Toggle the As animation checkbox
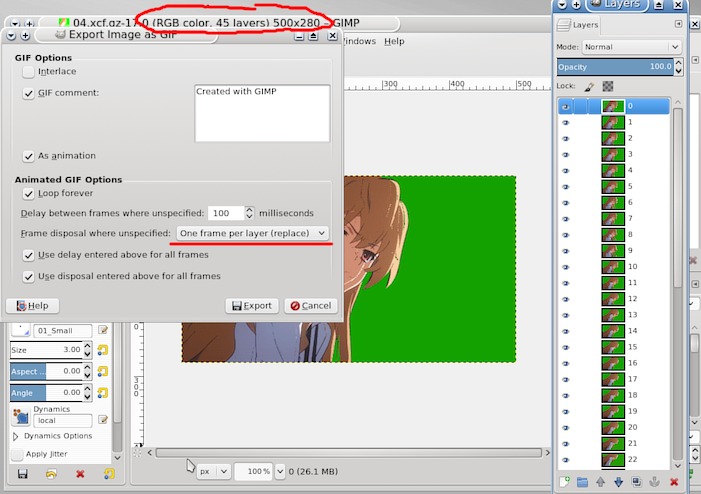Screen dimensions: 701x494 (28, 156)
